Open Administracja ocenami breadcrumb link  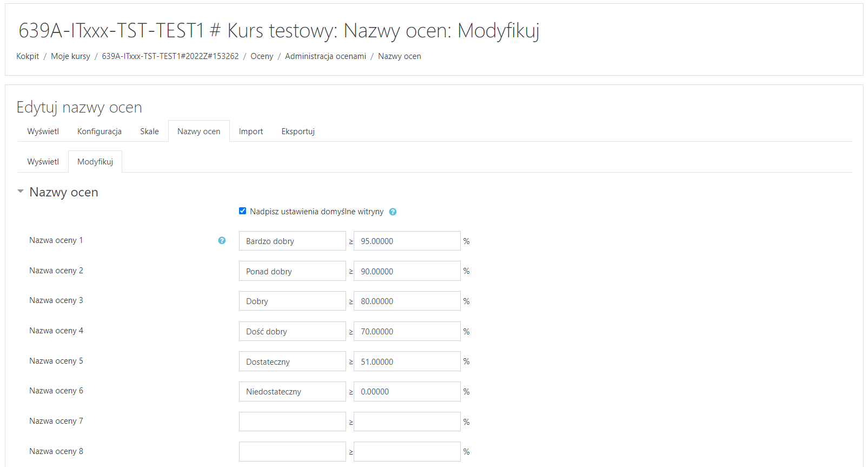326,56
